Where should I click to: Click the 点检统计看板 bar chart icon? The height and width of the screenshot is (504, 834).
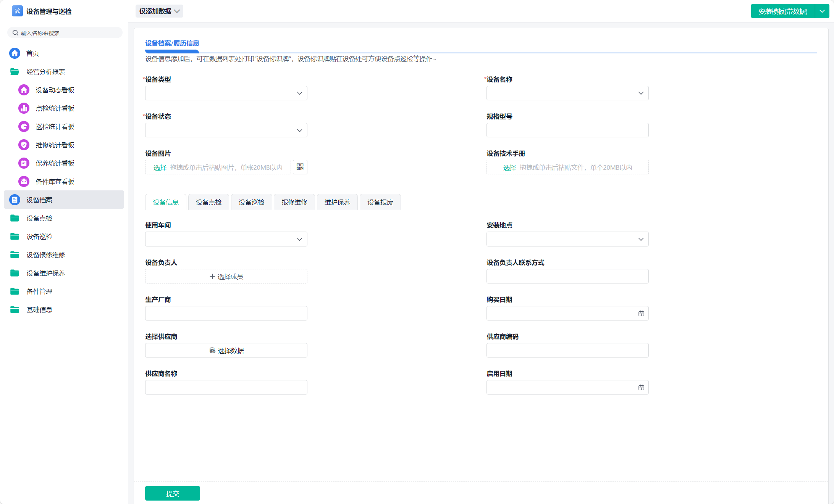24,108
